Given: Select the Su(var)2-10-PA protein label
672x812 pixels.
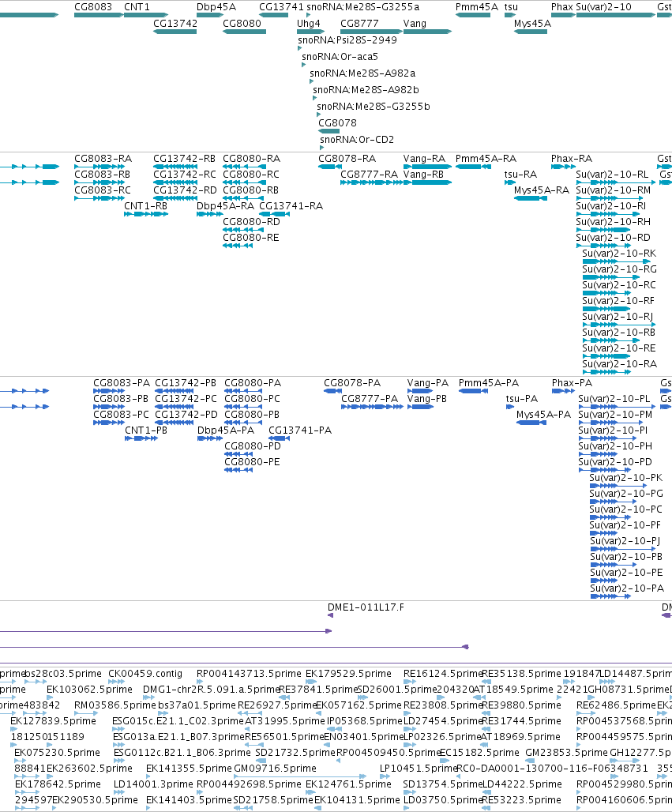Looking at the screenshot, I should pos(627,588).
